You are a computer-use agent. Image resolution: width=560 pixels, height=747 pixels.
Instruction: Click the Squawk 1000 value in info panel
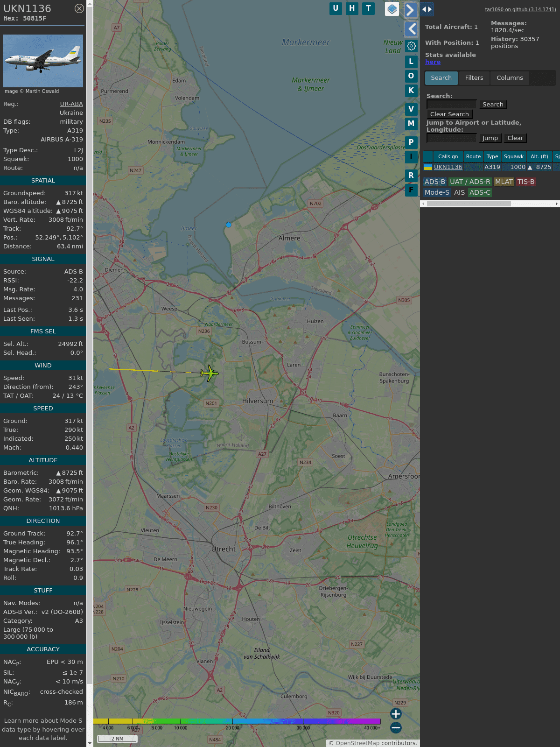[75, 159]
